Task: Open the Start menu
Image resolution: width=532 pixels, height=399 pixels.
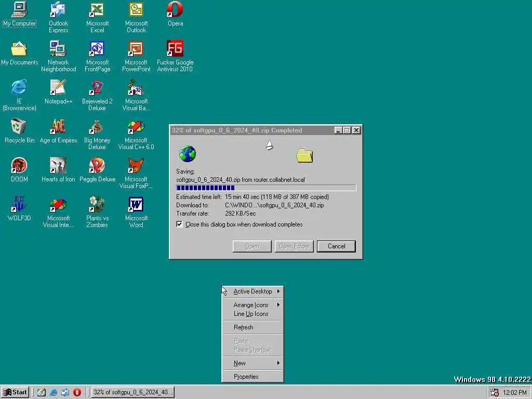Action: [15, 393]
